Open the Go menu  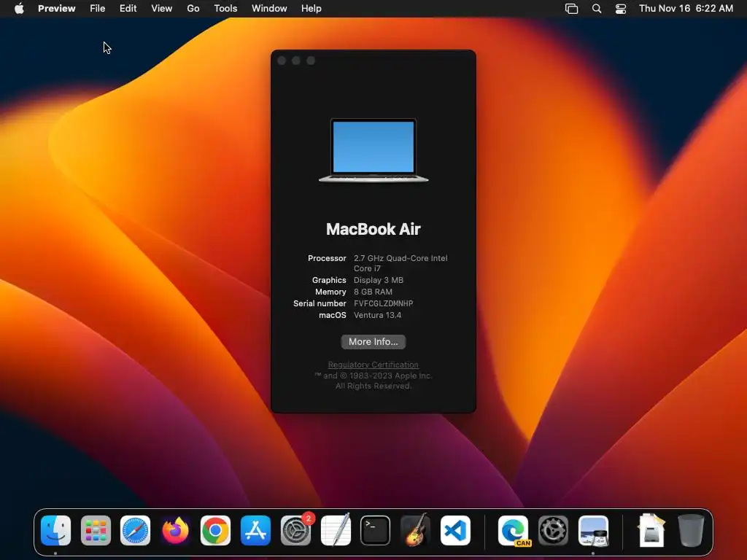point(193,9)
